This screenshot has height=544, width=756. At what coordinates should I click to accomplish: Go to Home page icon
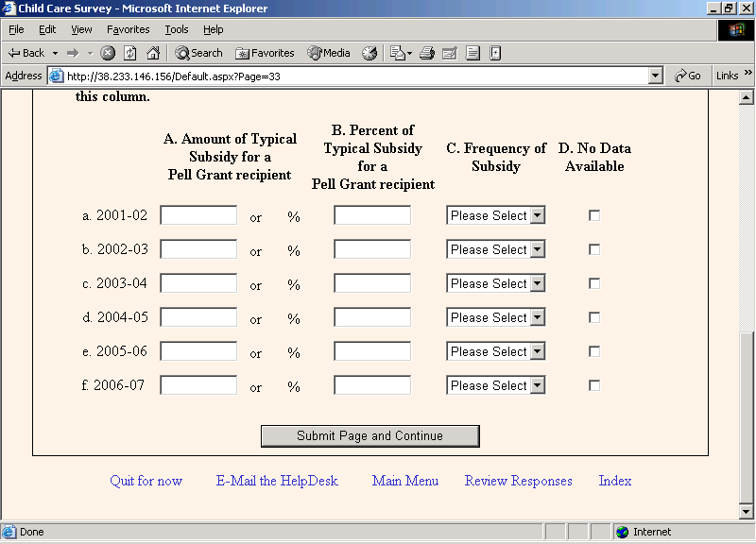point(153,53)
